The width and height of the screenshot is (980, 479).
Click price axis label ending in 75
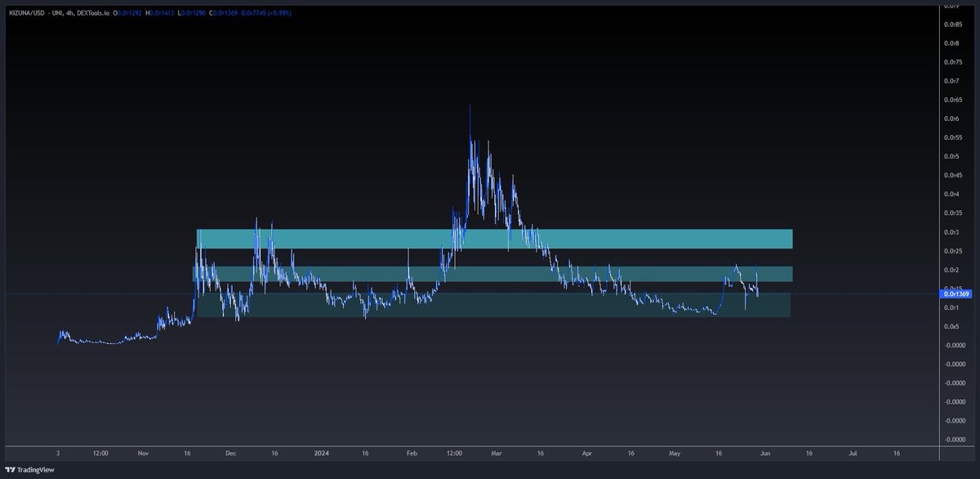[951, 62]
